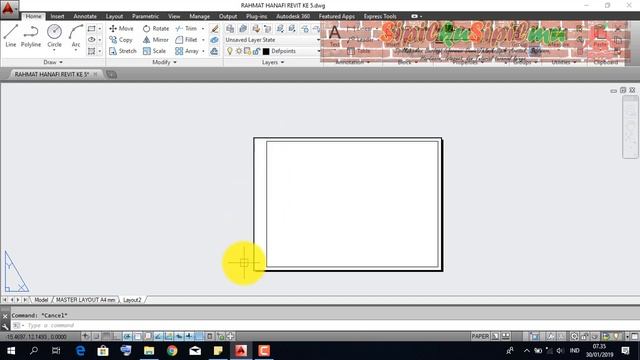
Task: Open Quick View Drawings in status bar
Action: coord(505,336)
